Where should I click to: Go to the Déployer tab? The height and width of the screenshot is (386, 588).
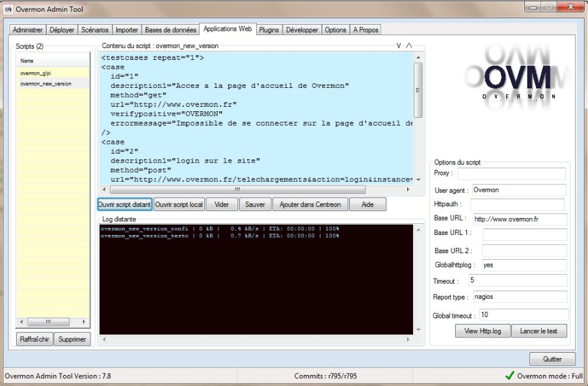pos(62,30)
